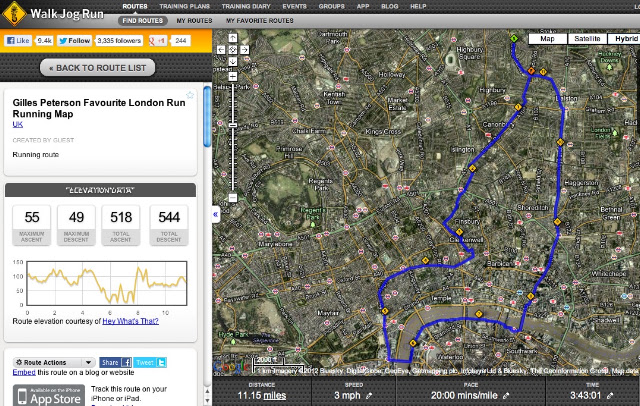Click mile marker 1 near Highbury
The width and height of the screenshot is (640, 406).
click(x=518, y=107)
